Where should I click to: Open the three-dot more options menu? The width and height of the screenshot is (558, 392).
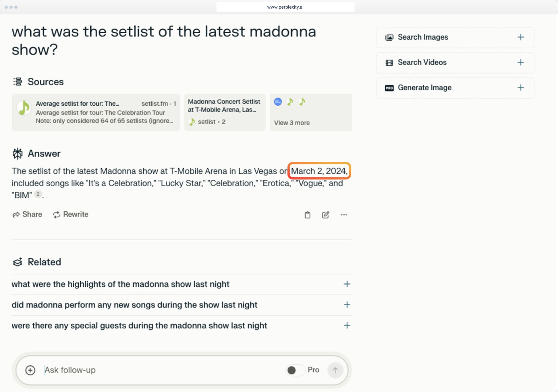(344, 215)
